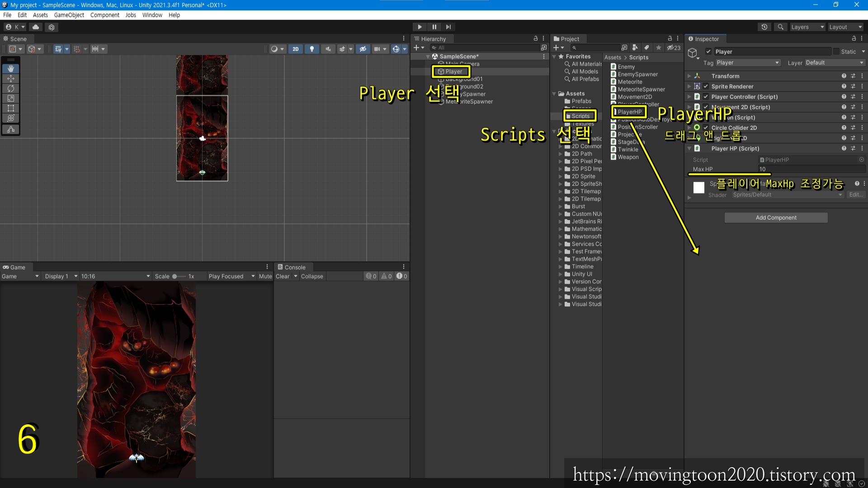Toggle Sprite Renderer enabled checkbox
Viewport: 868px width, 488px height.
point(706,86)
